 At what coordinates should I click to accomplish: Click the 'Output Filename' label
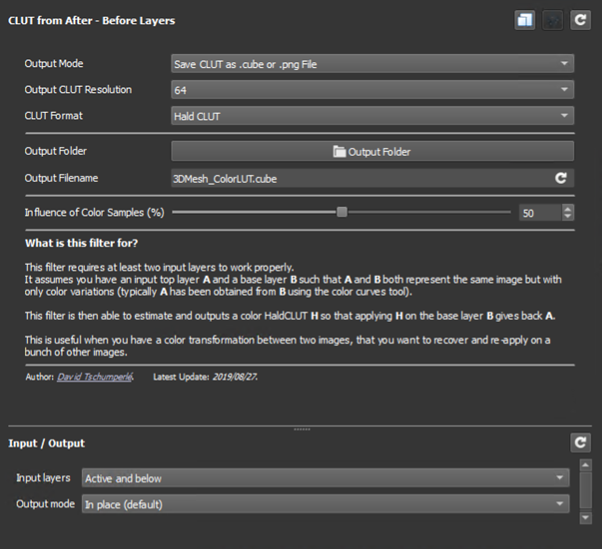point(61,178)
